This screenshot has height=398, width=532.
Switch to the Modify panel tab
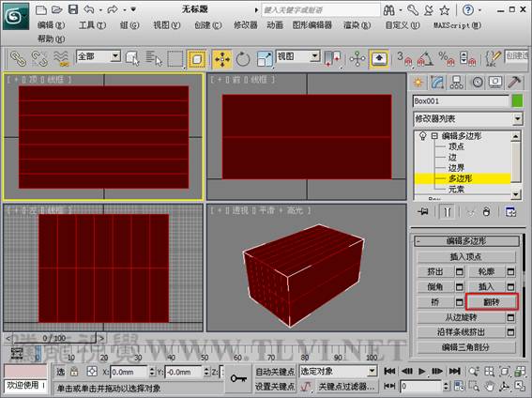click(437, 83)
